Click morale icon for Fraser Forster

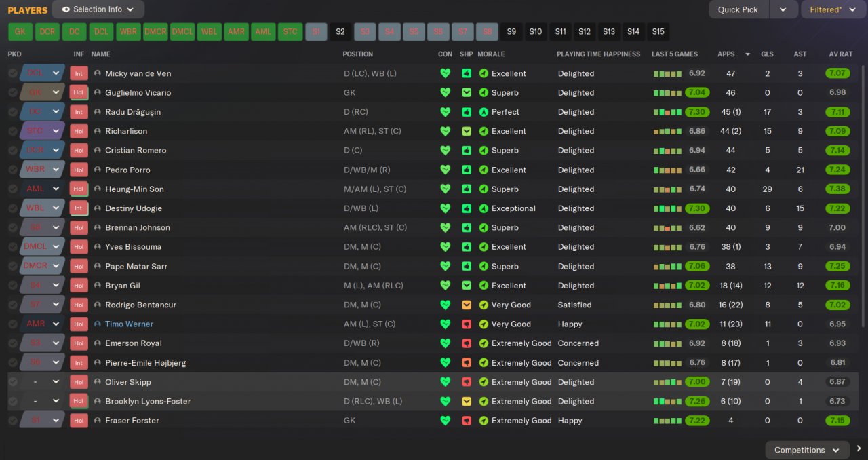tap(484, 421)
